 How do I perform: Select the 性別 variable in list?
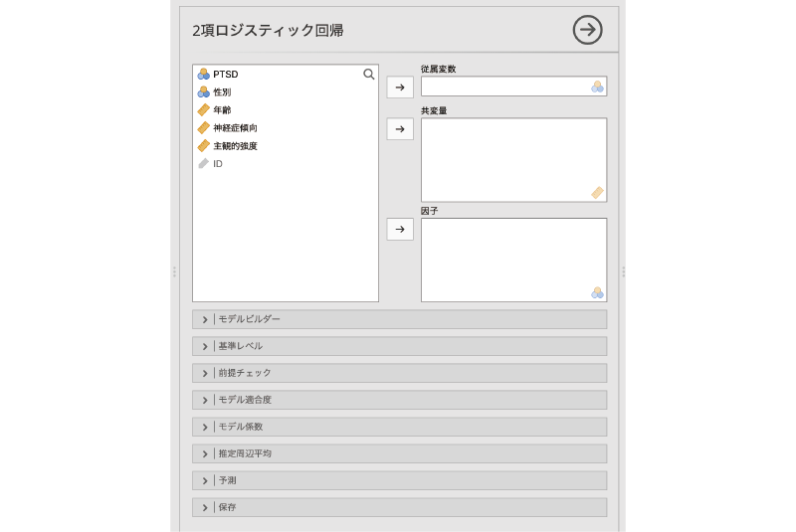[221, 92]
